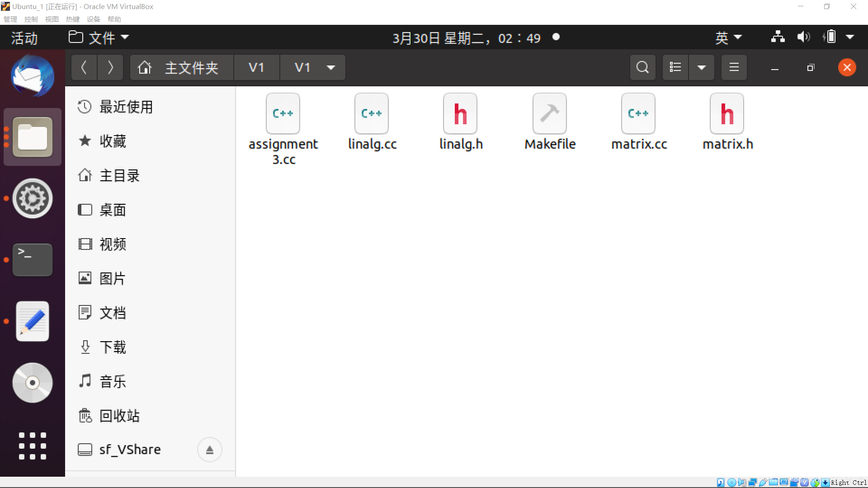868x488 pixels.
Task: Open the optical disc icon in dock
Action: tap(33, 383)
